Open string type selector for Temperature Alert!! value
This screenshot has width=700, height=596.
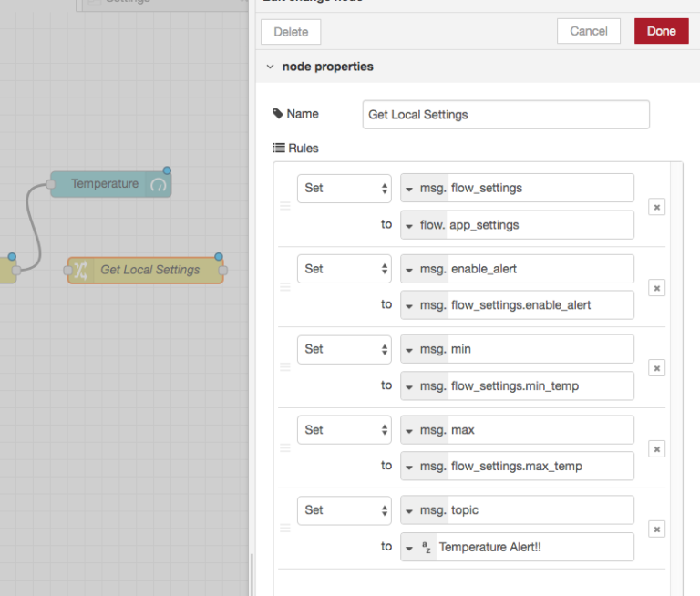[417, 547]
